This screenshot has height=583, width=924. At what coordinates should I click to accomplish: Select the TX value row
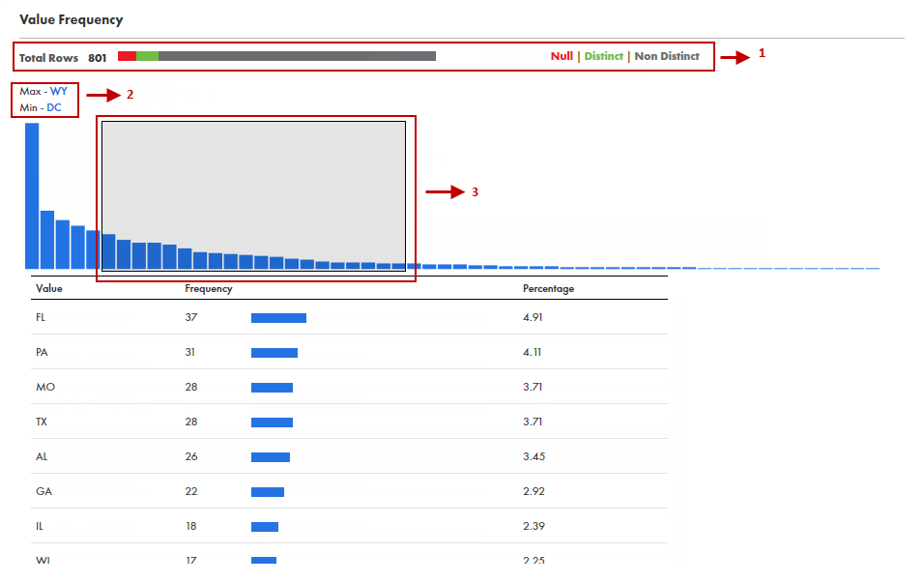point(349,422)
